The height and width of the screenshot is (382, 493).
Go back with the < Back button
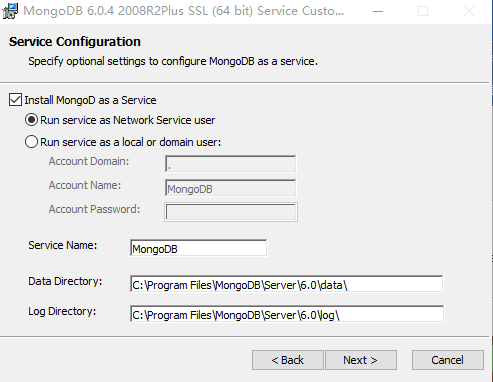point(288,360)
